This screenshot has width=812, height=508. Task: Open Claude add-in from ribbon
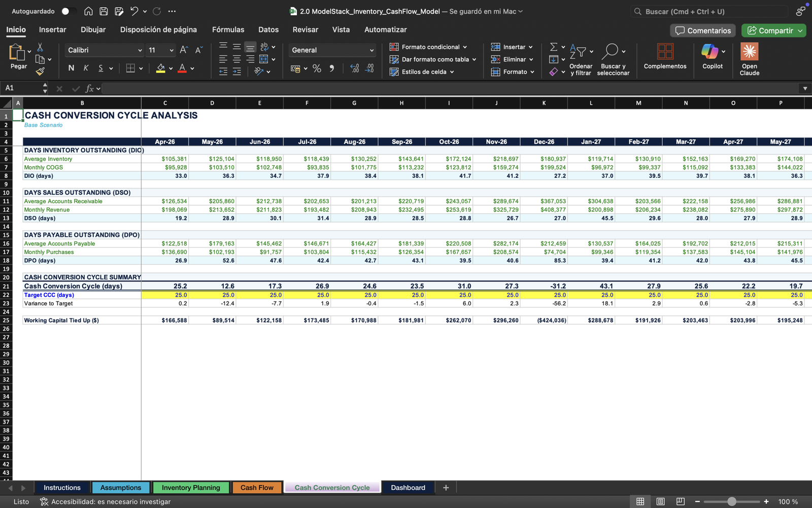coord(749,52)
